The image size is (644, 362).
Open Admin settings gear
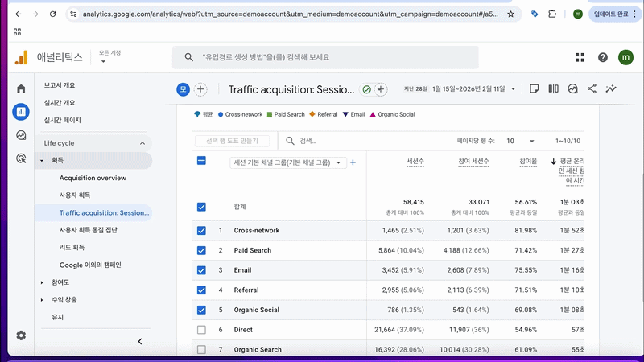point(21,335)
